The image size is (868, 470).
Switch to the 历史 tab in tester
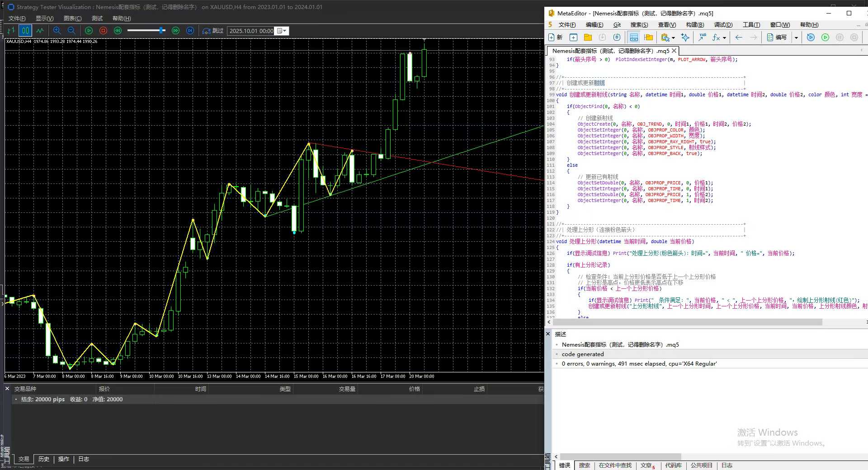tap(44, 459)
